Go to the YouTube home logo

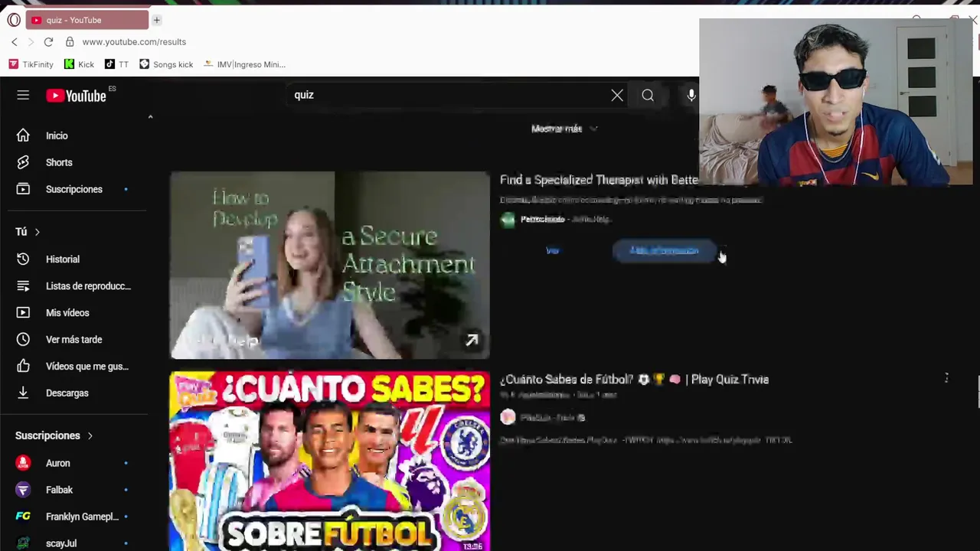coord(76,96)
